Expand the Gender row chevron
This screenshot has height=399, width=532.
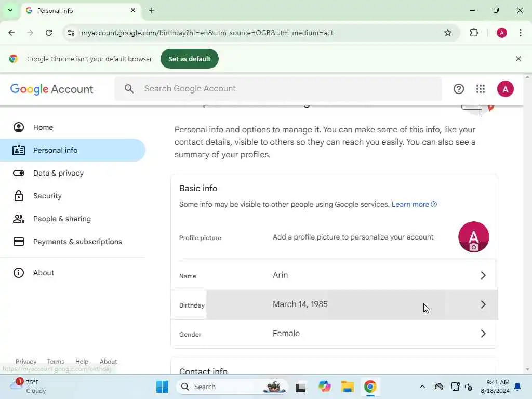tap(483, 334)
